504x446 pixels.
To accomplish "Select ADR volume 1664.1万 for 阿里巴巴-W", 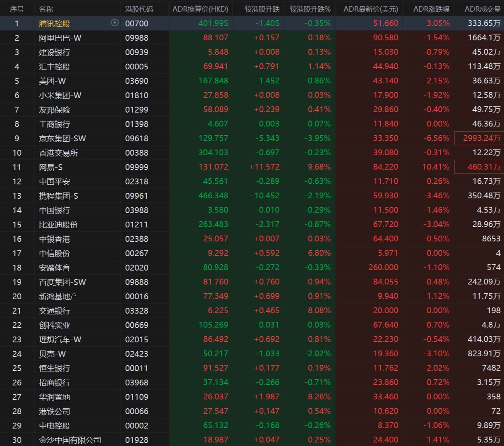I will pyautogui.click(x=484, y=38).
